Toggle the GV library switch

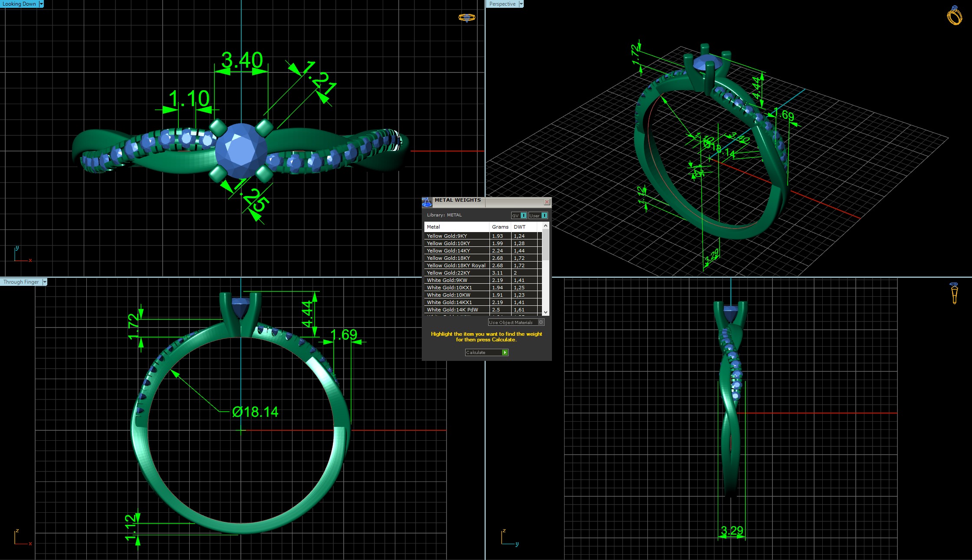click(523, 216)
